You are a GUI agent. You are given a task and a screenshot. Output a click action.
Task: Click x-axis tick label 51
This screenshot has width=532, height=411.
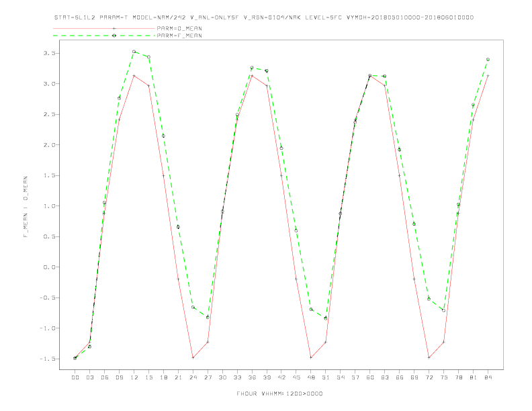pyautogui.click(x=326, y=377)
